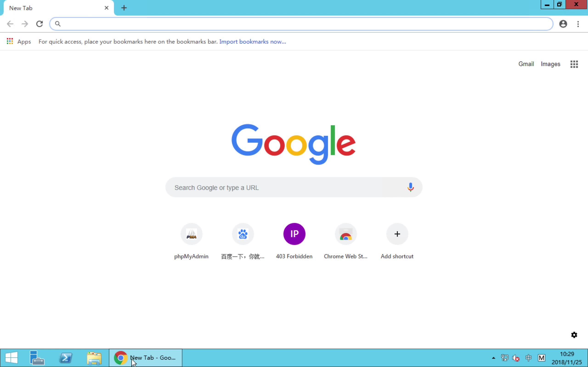Open Google account profile
The width and height of the screenshot is (588, 367).
point(563,24)
